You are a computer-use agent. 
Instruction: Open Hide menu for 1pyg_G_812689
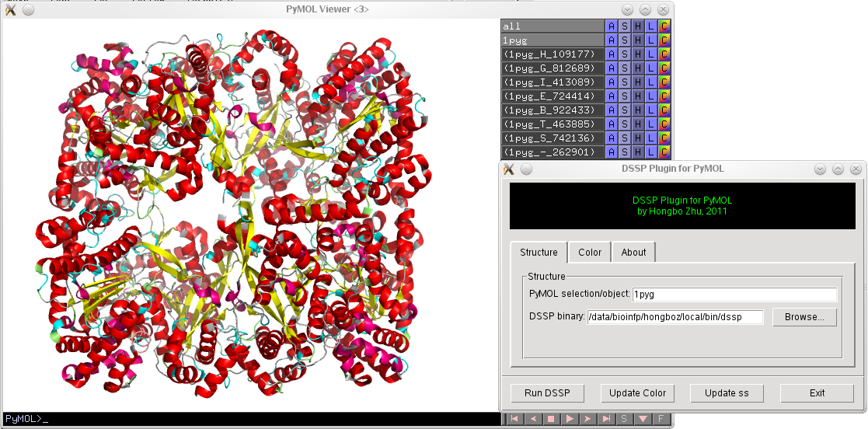(x=638, y=68)
